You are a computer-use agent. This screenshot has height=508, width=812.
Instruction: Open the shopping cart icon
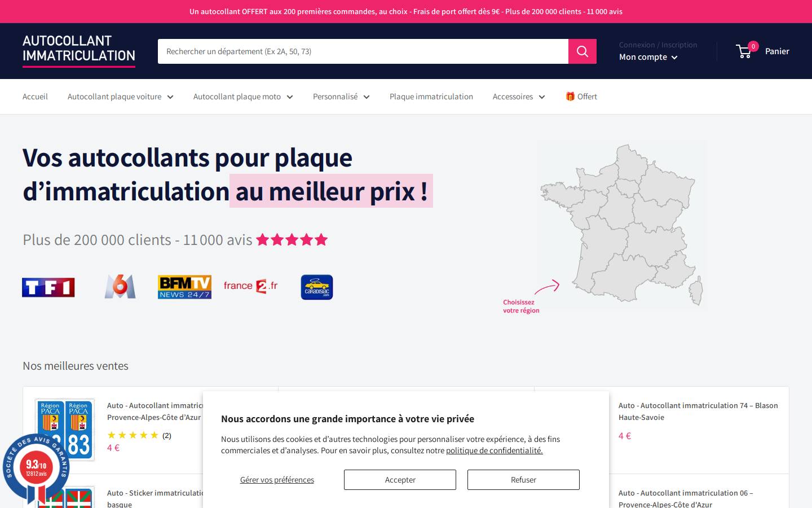click(x=745, y=51)
